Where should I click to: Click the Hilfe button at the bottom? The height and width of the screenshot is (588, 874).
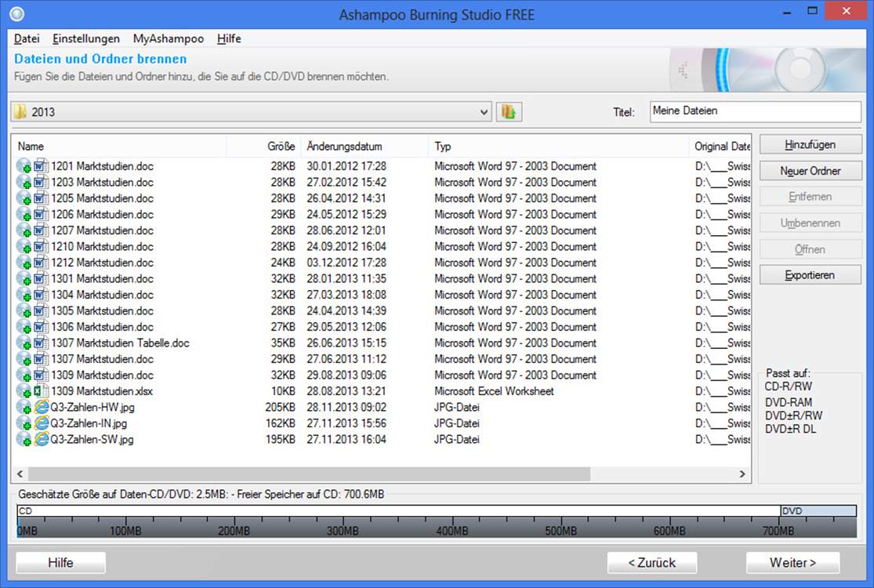pyautogui.click(x=61, y=563)
